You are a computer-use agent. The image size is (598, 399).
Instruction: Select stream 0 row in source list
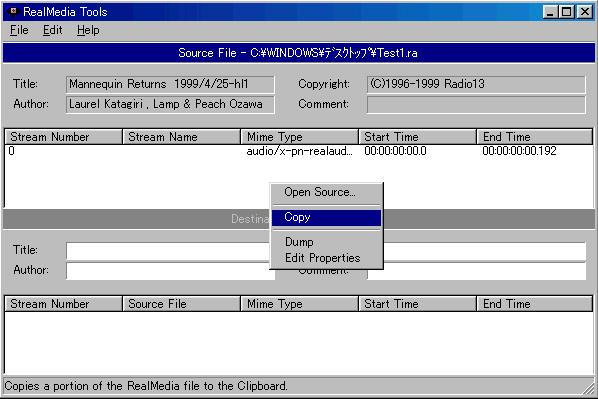(299, 151)
